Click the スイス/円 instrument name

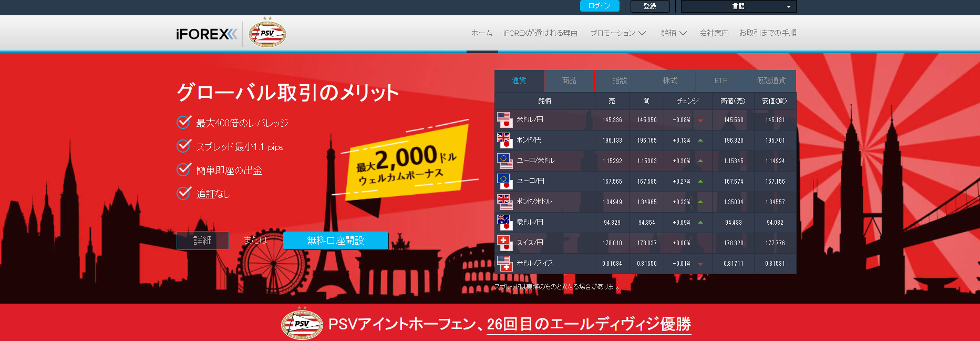tap(530, 243)
